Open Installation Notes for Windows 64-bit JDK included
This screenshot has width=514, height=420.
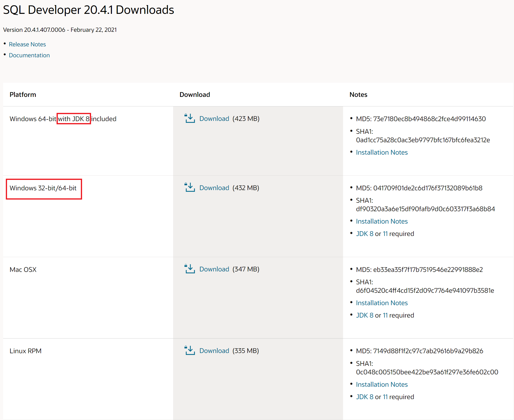click(382, 152)
